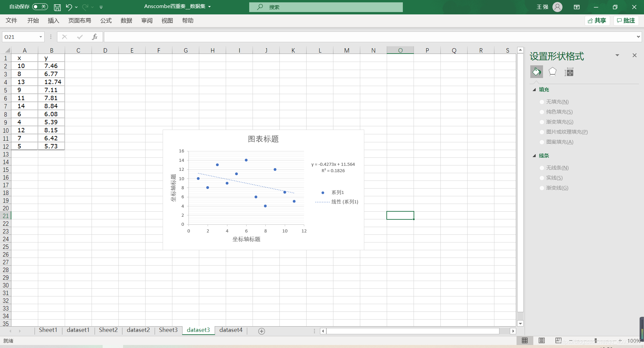Screen dimensions: 644x348
Task: Switch to the Sheet1 tab
Action: click(48, 330)
